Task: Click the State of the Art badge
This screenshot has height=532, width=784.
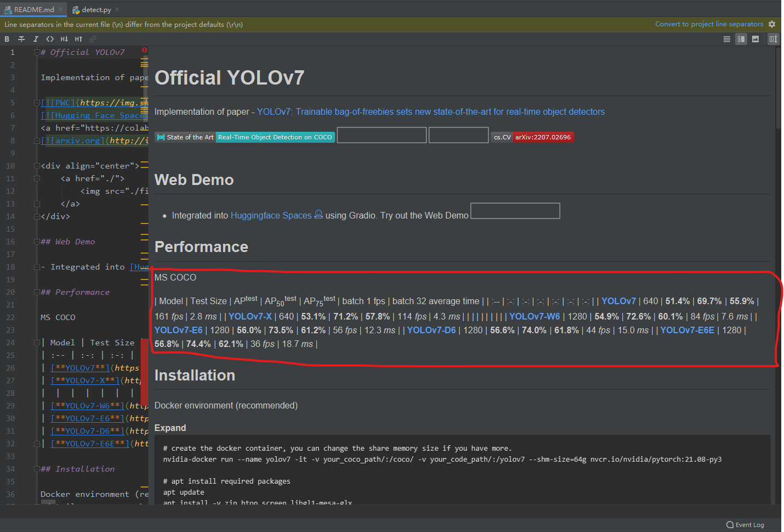Action: [246, 137]
